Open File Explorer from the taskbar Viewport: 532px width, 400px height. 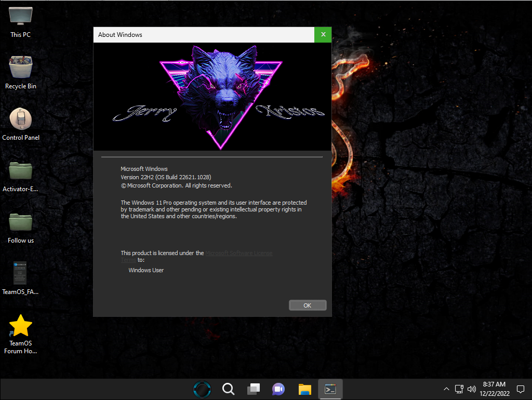click(304, 389)
